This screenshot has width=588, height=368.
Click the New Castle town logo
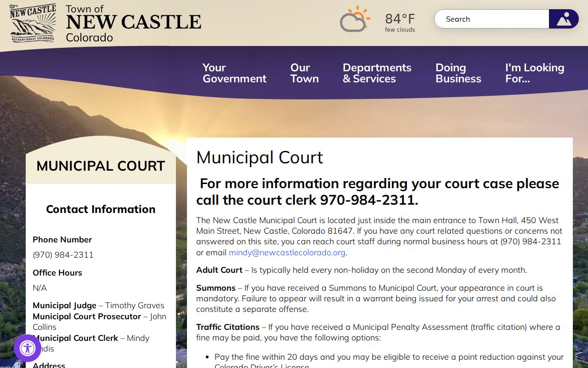pyautogui.click(x=33, y=23)
